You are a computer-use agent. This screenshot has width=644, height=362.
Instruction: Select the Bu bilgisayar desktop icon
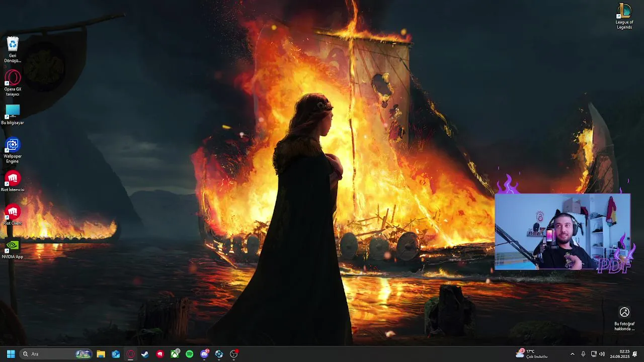[x=13, y=115]
